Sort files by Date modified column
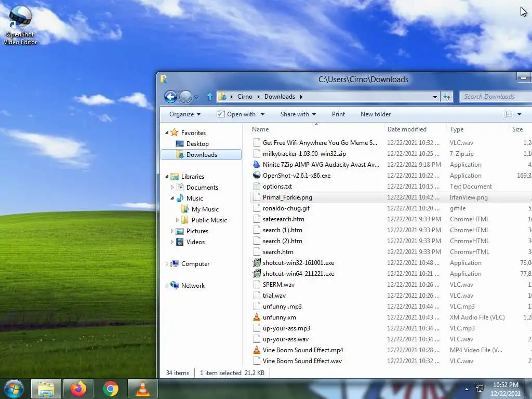This screenshot has width=532, height=399. click(x=407, y=129)
